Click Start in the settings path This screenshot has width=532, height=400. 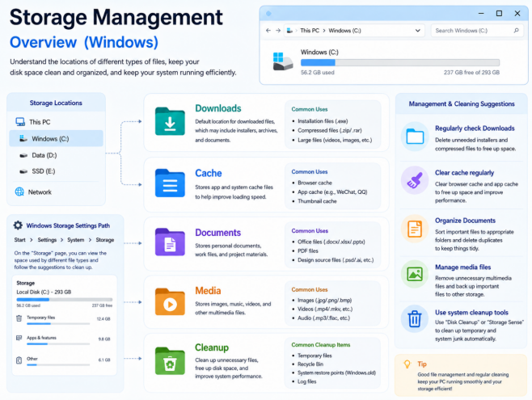(x=19, y=240)
